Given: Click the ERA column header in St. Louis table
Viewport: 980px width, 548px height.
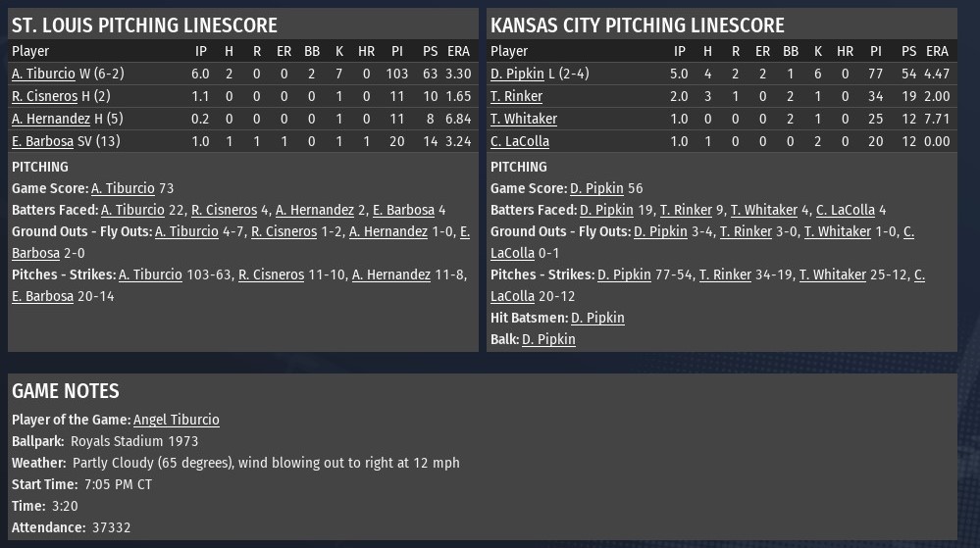Looking at the screenshot, I should (458, 51).
